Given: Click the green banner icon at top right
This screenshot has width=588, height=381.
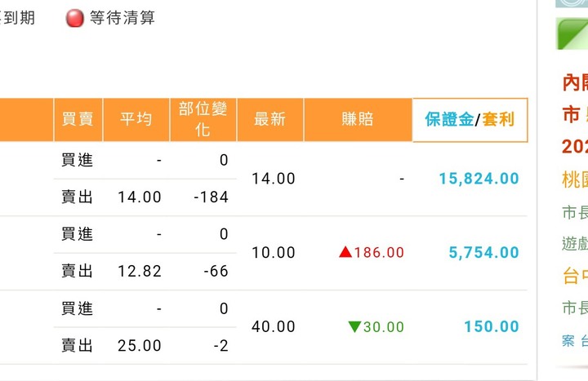Looking at the screenshot, I should pos(572,33).
